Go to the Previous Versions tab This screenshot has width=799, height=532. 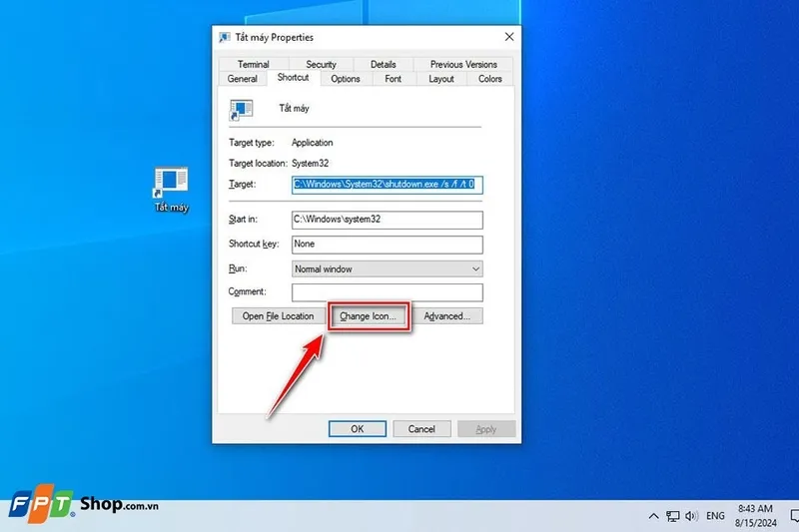point(462,65)
